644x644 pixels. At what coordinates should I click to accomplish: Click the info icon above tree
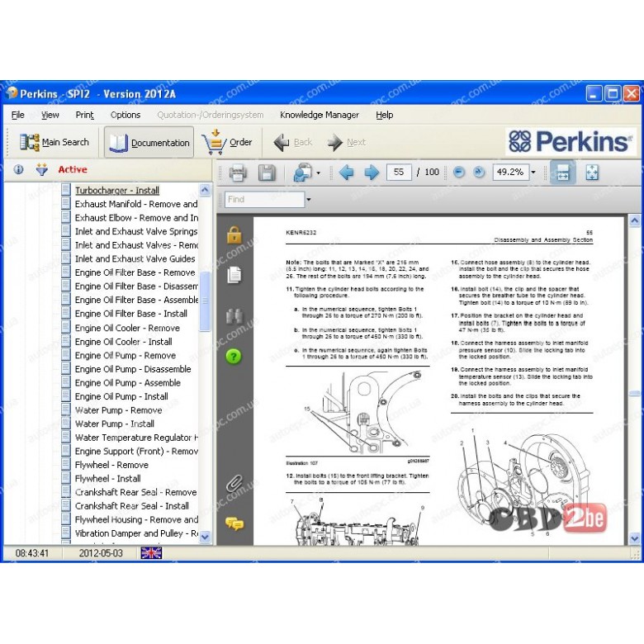click(18, 169)
